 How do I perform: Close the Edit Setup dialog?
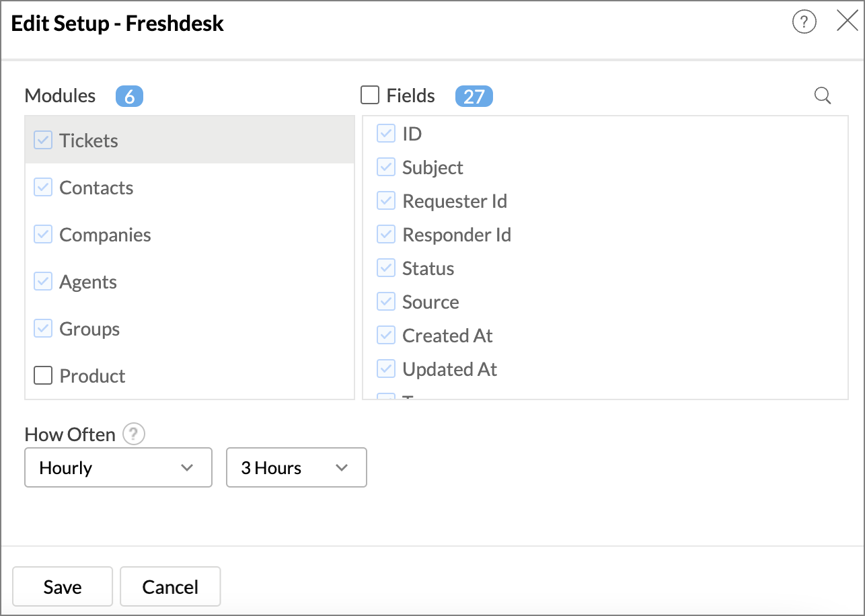click(x=847, y=22)
